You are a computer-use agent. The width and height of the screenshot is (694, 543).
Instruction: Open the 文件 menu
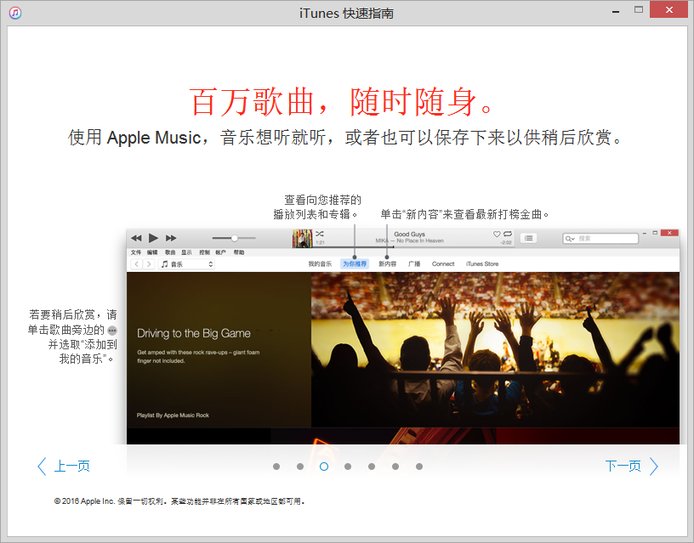(x=136, y=252)
